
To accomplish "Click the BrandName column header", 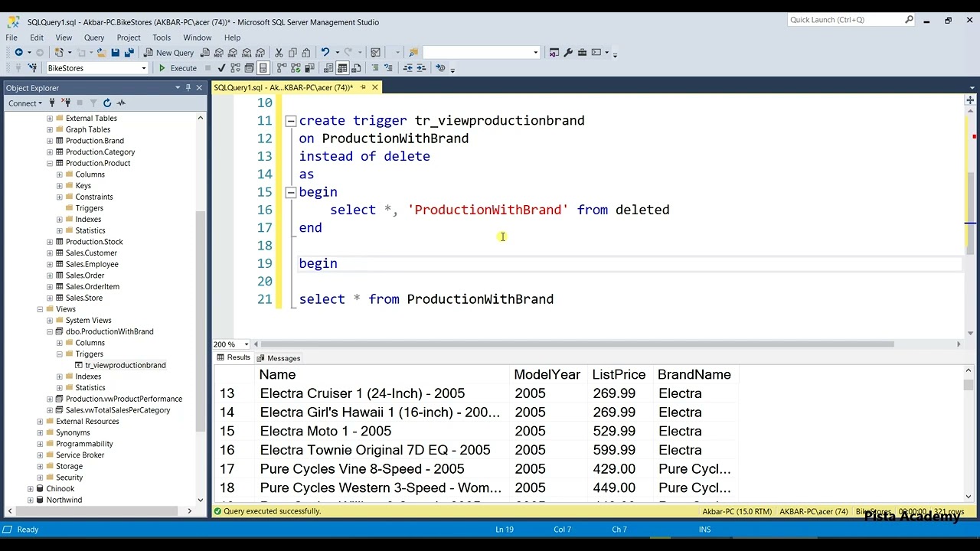I will click(x=694, y=375).
